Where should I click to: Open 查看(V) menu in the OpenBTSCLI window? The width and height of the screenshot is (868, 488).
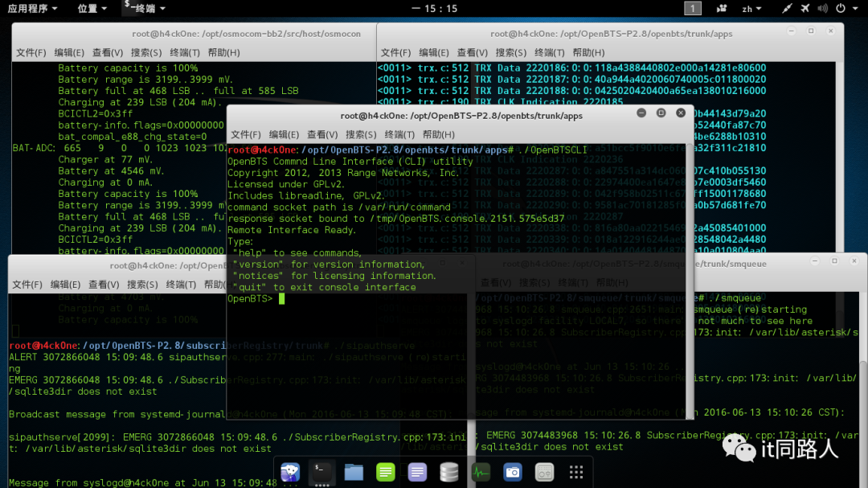pyautogui.click(x=322, y=134)
